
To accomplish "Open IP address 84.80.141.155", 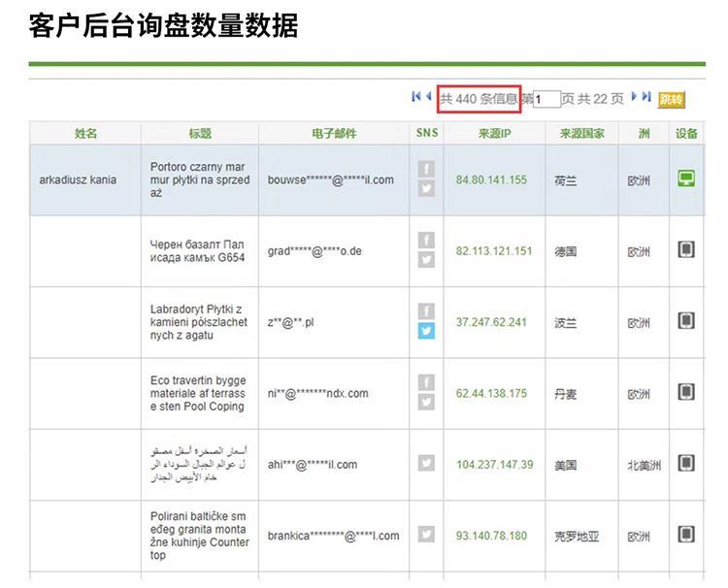I will 491,180.
